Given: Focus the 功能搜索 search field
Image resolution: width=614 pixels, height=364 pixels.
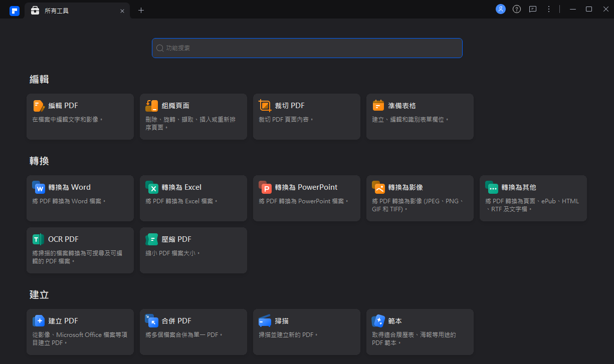Looking at the screenshot, I should 307,48.
